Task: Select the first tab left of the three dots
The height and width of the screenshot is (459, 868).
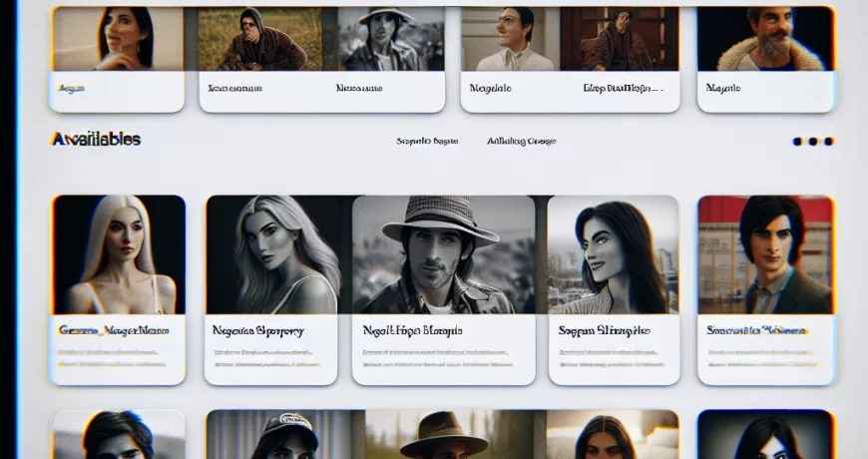Action: (x=427, y=142)
